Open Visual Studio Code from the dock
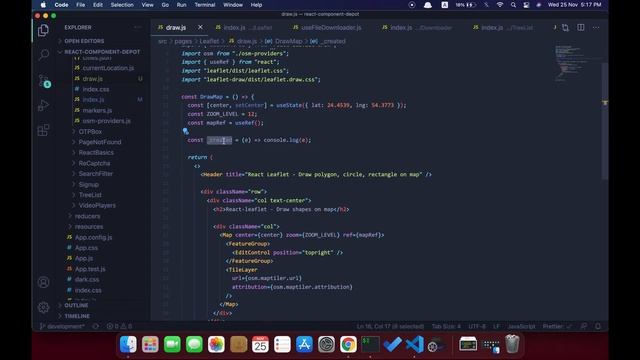 (414, 344)
